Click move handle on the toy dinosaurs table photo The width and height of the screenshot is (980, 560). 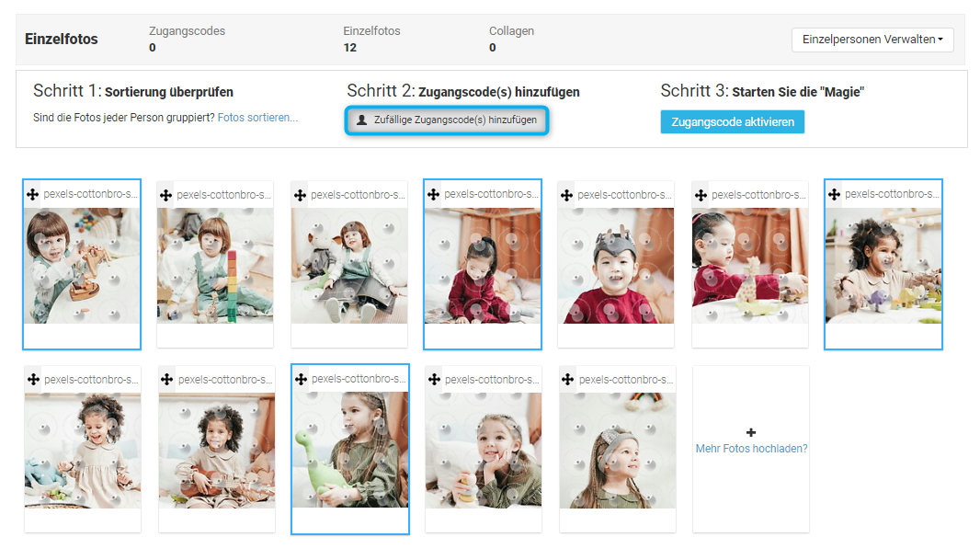tap(835, 194)
